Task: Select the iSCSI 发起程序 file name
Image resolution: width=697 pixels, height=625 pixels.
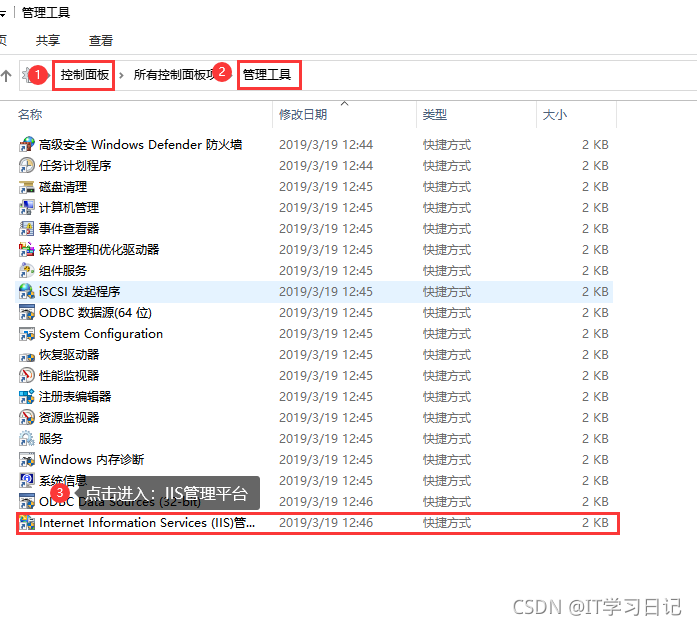Action: coord(80,292)
